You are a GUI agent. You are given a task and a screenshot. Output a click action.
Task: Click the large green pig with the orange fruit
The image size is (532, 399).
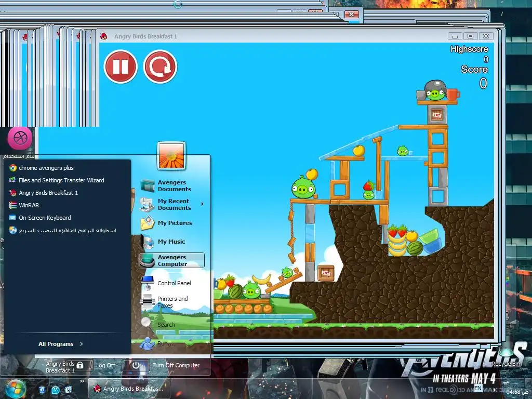(303, 187)
